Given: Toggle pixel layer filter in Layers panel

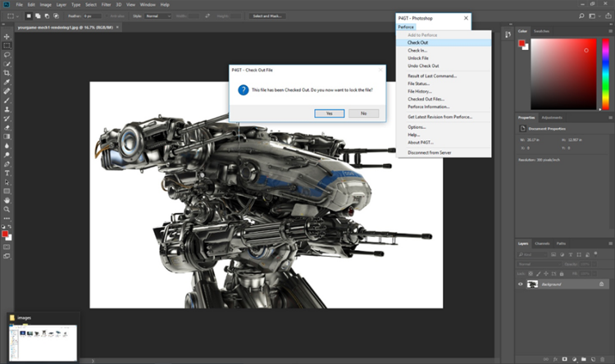Looking at the screenshot, I should click(x=553, y=255).
